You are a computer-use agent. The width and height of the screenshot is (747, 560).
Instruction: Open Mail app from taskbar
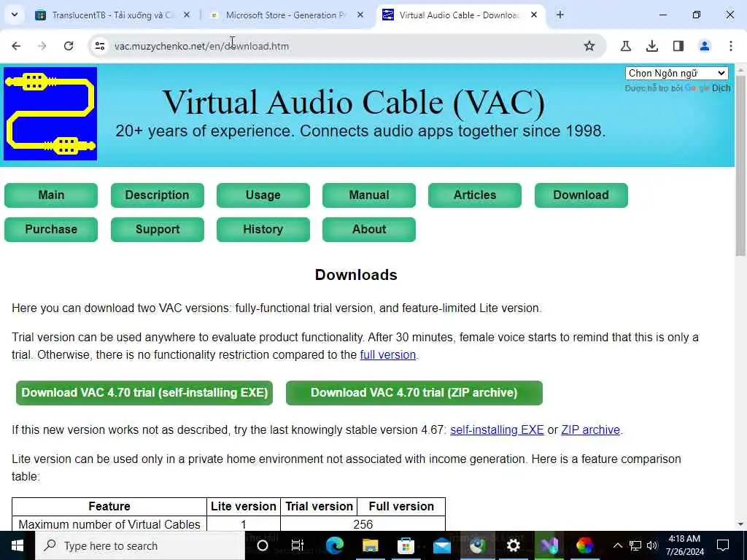[441, 545]
